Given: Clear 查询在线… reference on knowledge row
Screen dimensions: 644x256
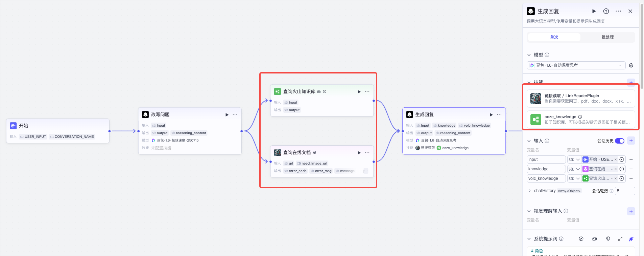Looking at the screenshot, I should (616, 169).
